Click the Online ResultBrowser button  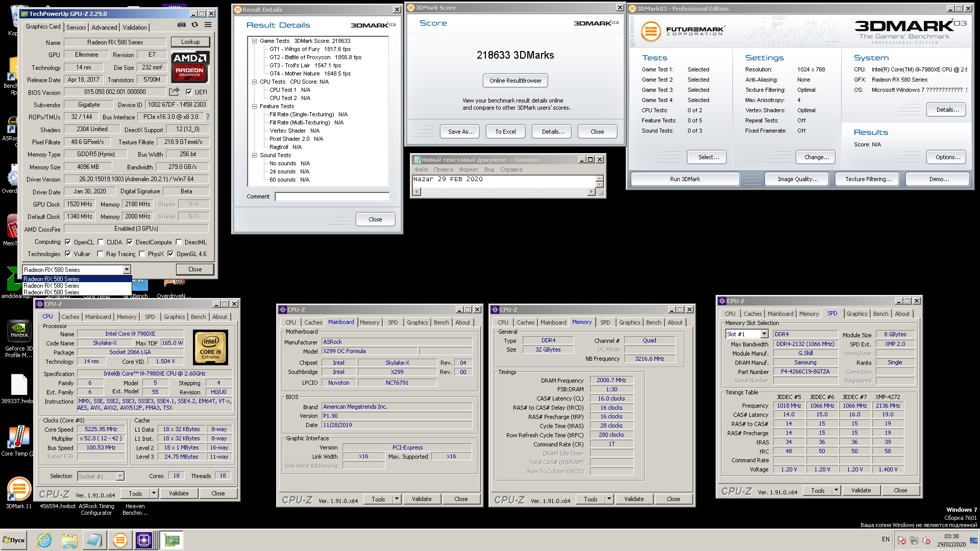coord(515,81)
